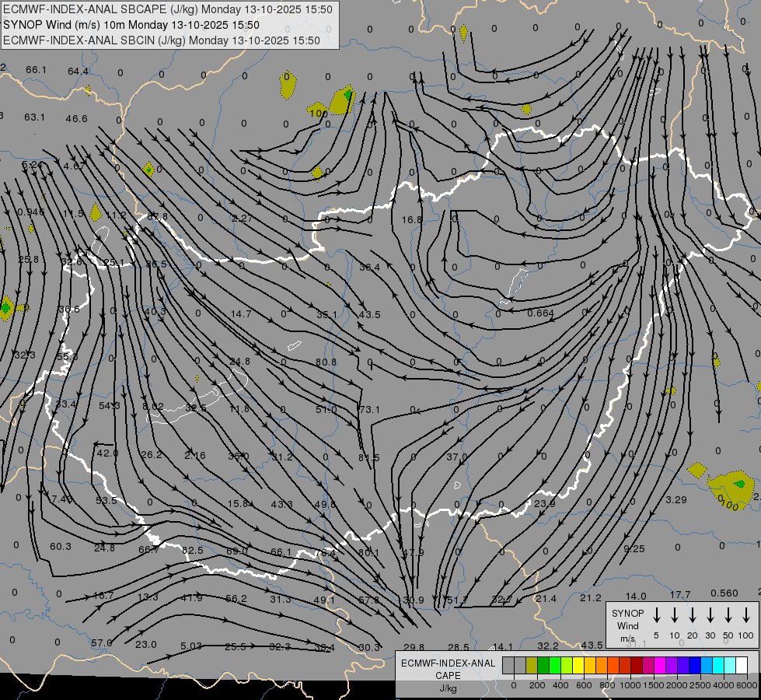Viewport: 761px width, 700px height.
Task: Click the '6000' tick on CAPE legend
Action: [747, 685]
